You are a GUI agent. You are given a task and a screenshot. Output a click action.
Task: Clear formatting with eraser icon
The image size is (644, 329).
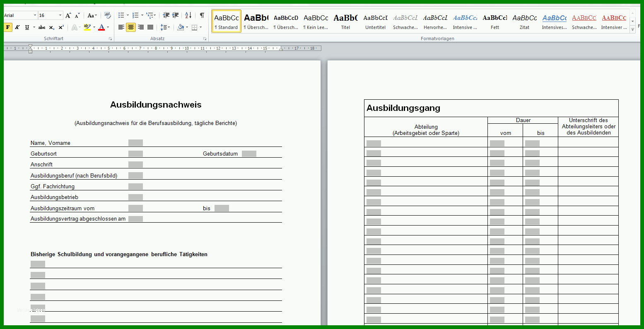pos(107,15)
